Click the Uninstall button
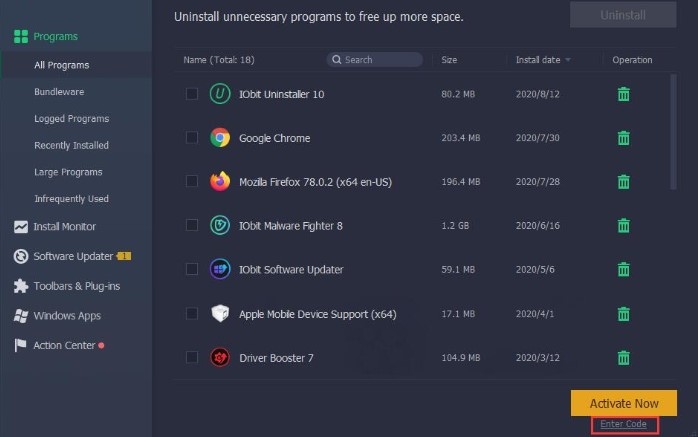 coord(623,15)
